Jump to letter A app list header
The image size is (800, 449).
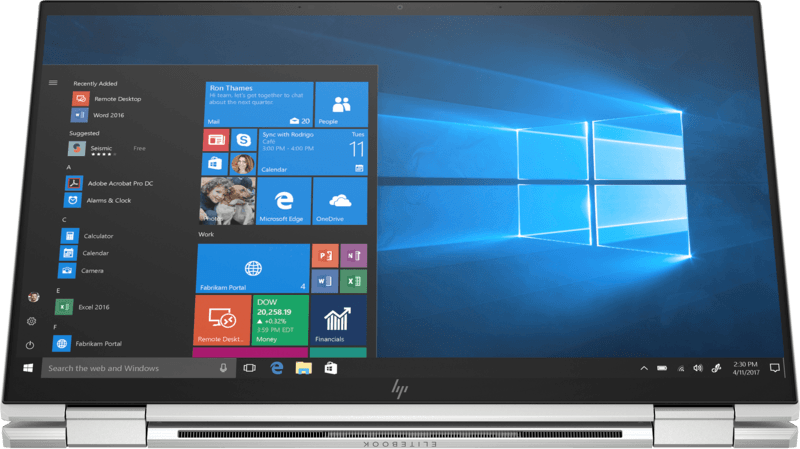point(68,167)
